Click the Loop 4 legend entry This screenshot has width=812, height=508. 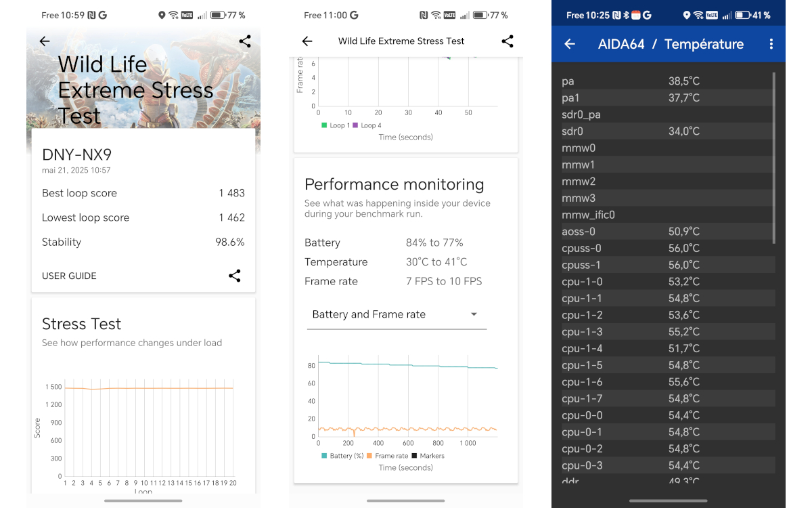point(367,125)
